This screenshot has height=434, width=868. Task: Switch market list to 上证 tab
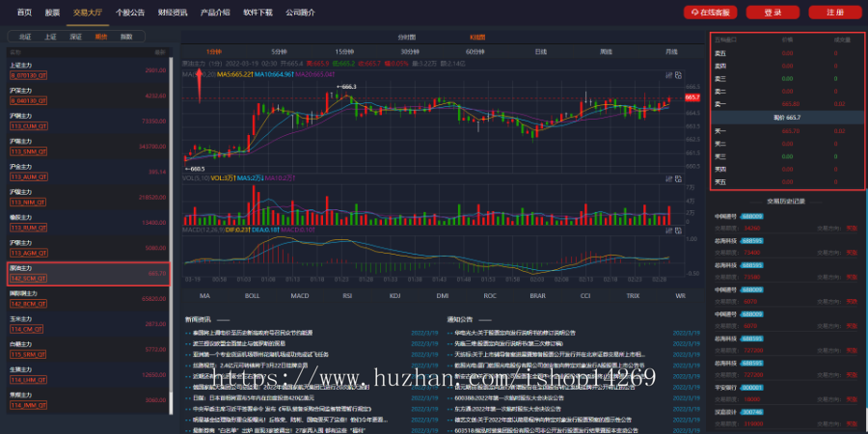[50, 37]
